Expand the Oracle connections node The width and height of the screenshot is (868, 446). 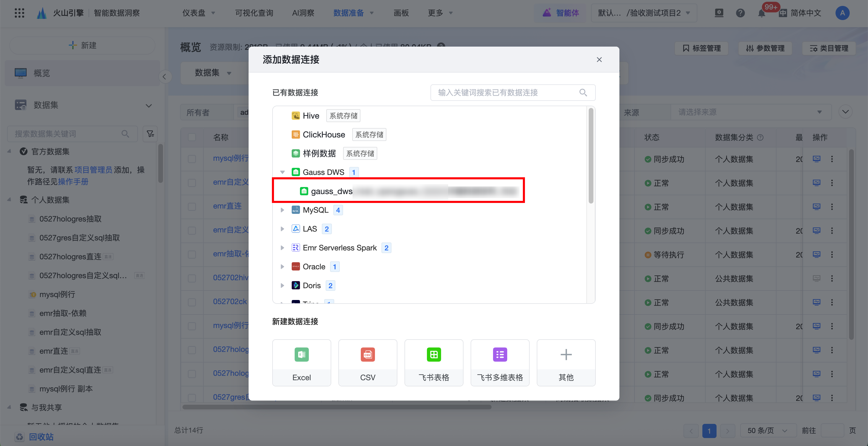(282, 267)
